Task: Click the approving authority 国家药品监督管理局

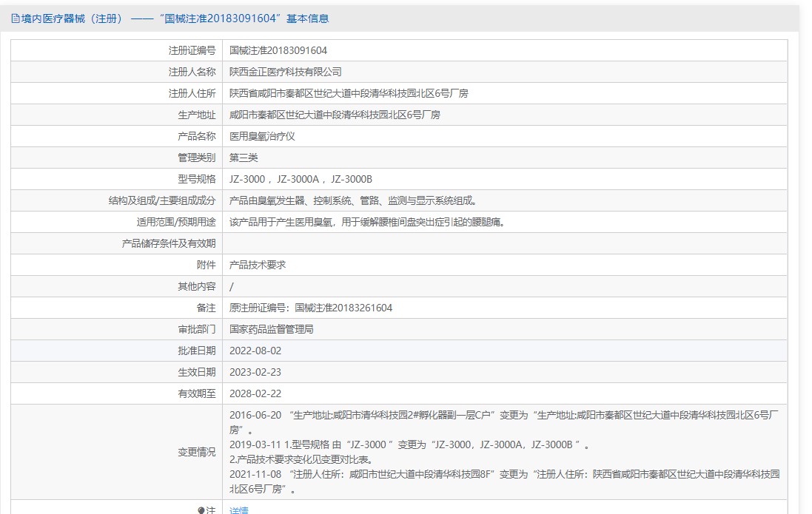Action: (272, 329)
